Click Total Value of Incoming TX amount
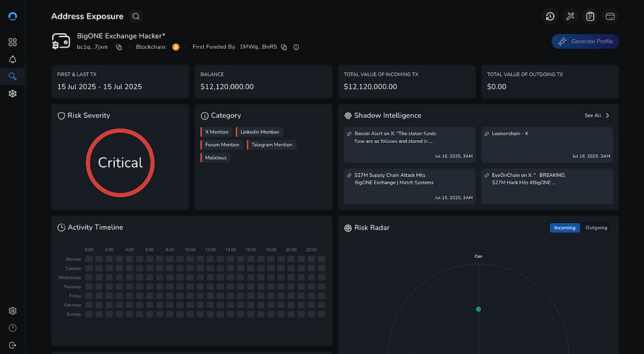The image size is (644, 354). click(371, 87)
